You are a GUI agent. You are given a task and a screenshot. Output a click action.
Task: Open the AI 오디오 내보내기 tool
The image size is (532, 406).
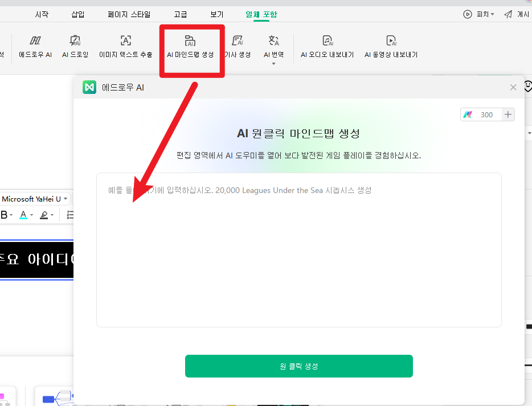[327, 46]
